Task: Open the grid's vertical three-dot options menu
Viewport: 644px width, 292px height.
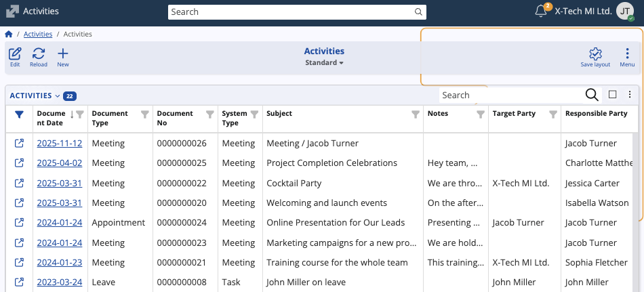Action: [x=630, y=95]
